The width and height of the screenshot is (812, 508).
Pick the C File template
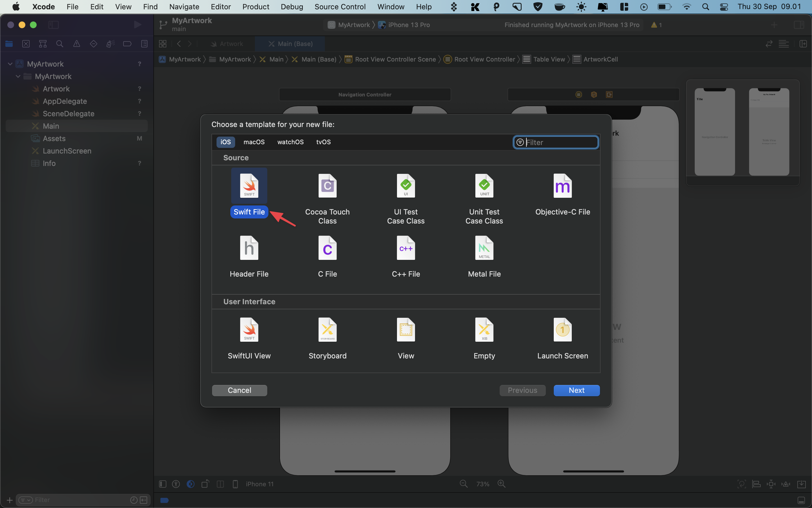[x=327, y=257]
